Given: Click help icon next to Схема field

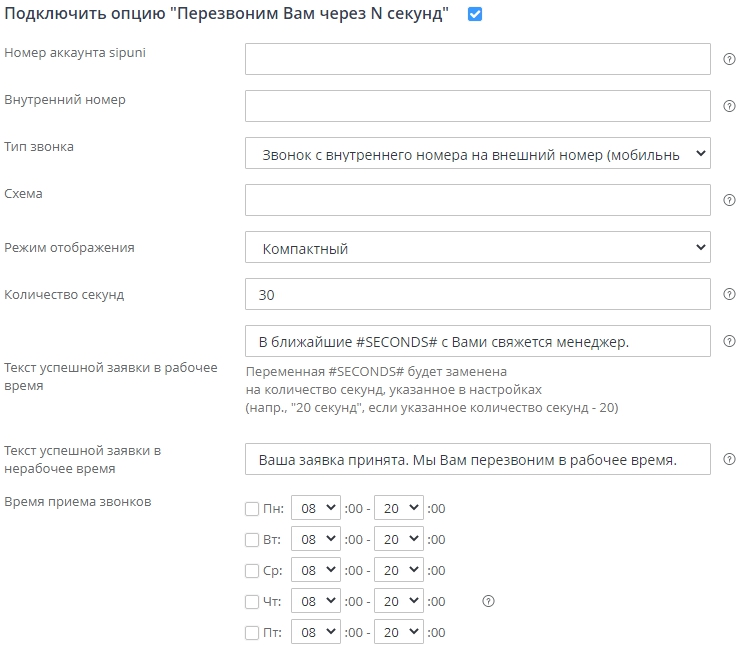Looking at the screenshot, I should click(x=729, y=200).
